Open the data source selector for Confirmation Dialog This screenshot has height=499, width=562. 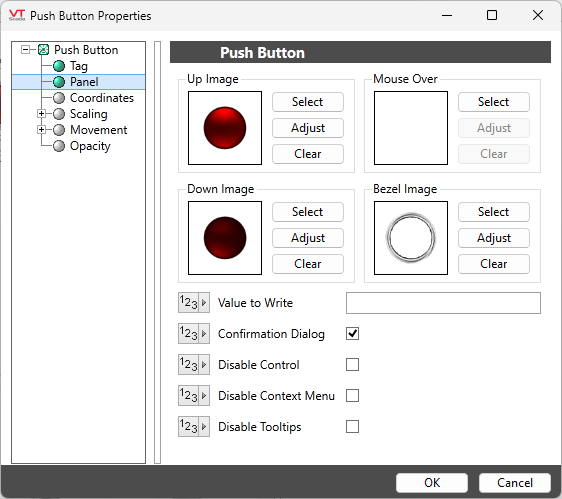point(194,334)
